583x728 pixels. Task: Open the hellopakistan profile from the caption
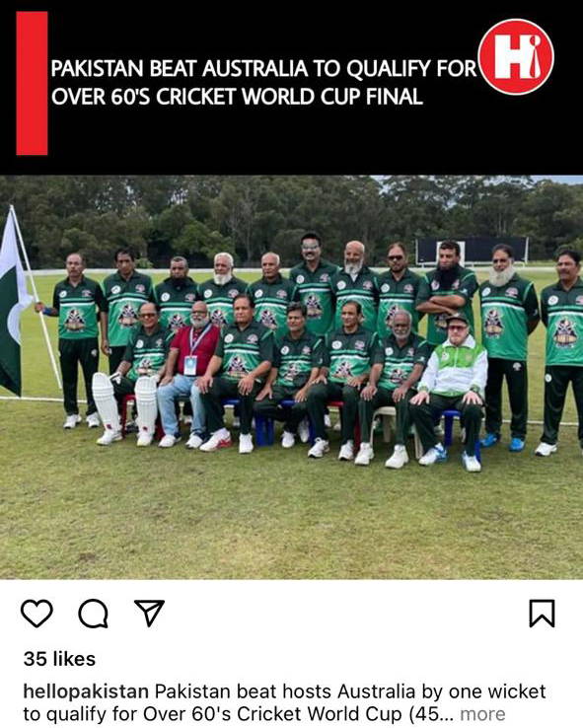pos(86,692)
